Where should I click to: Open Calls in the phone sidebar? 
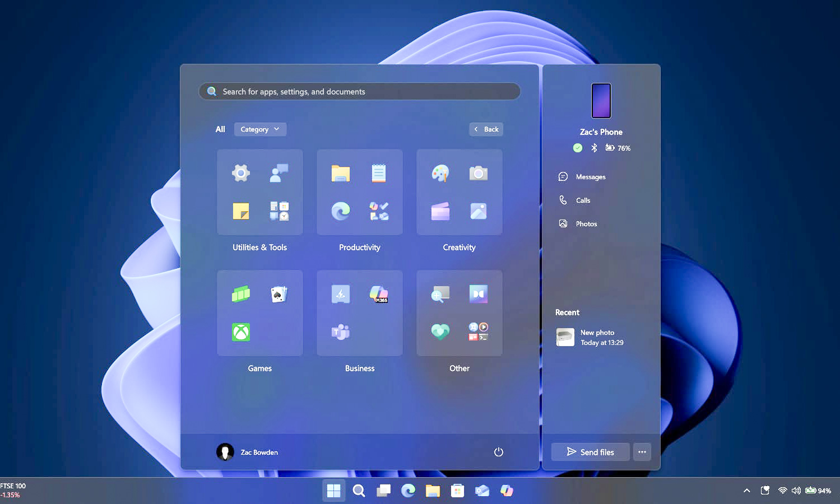point(583,200)
